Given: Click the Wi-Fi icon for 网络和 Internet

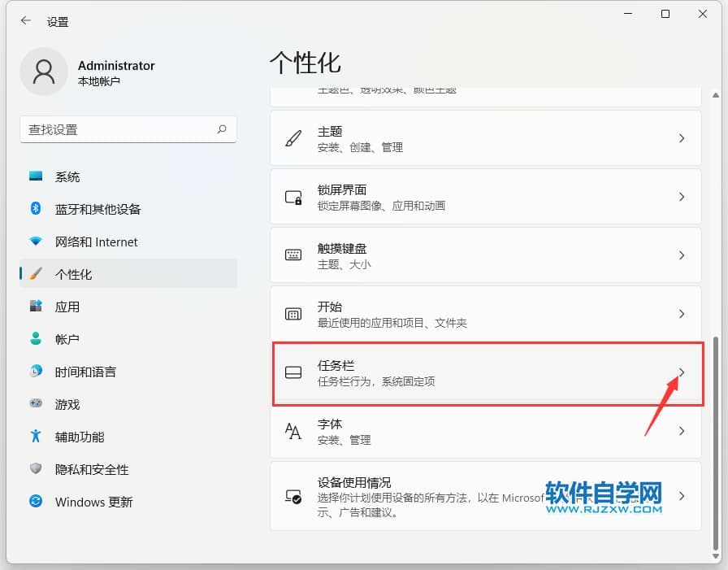Looking at the screenshot, I should tap(36, 241).
